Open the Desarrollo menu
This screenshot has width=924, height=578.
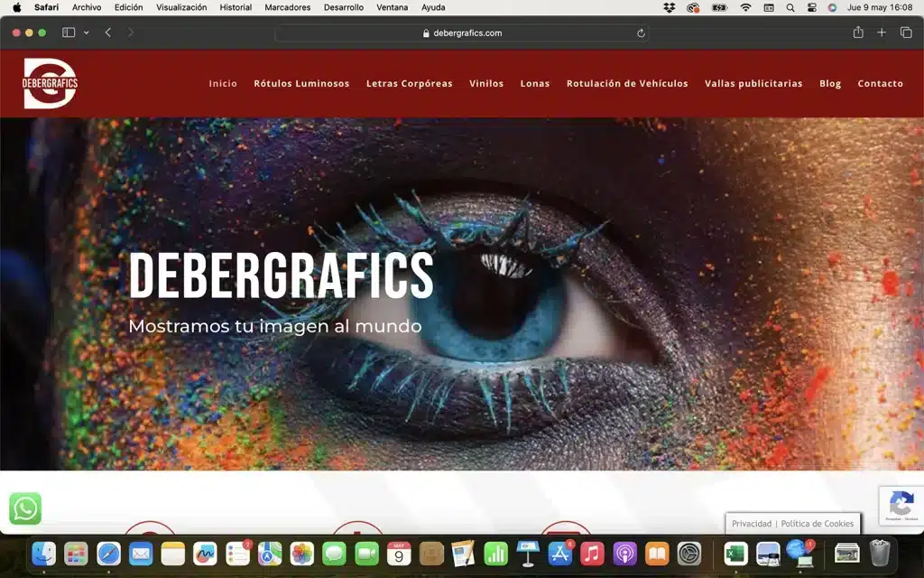click(344, 7)
